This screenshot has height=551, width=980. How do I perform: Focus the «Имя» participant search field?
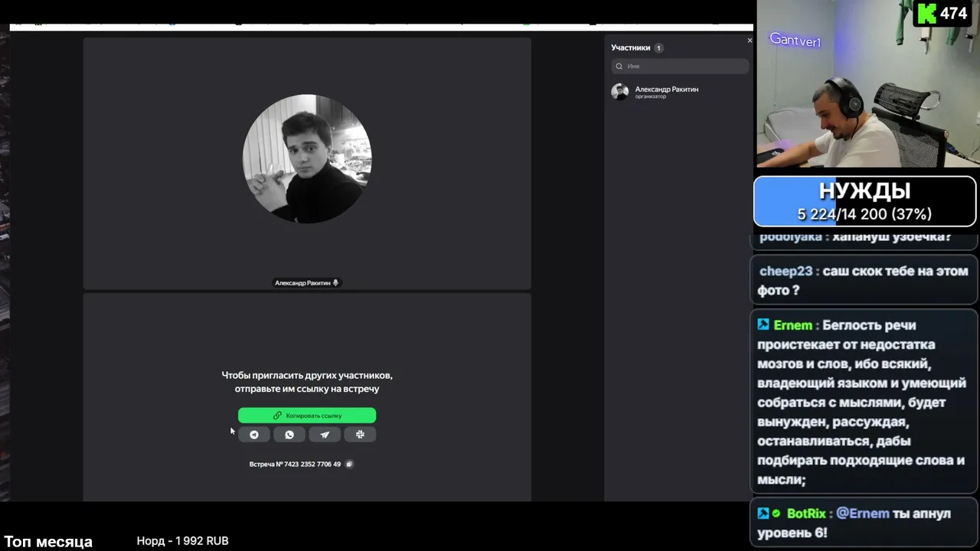[x=680, y=67]
